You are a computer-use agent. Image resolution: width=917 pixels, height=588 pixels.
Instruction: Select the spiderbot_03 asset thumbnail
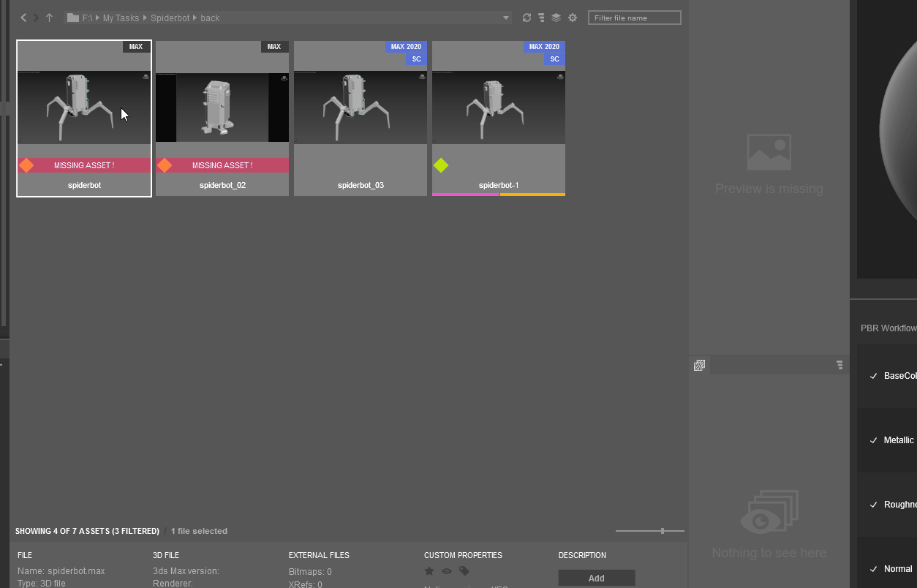pos(361,108)
